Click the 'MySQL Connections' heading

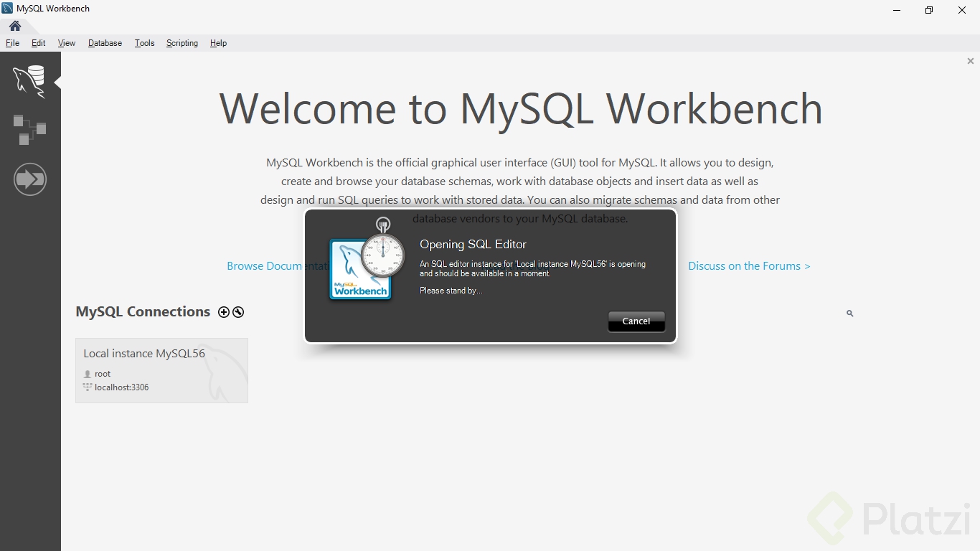click(143, 312)
